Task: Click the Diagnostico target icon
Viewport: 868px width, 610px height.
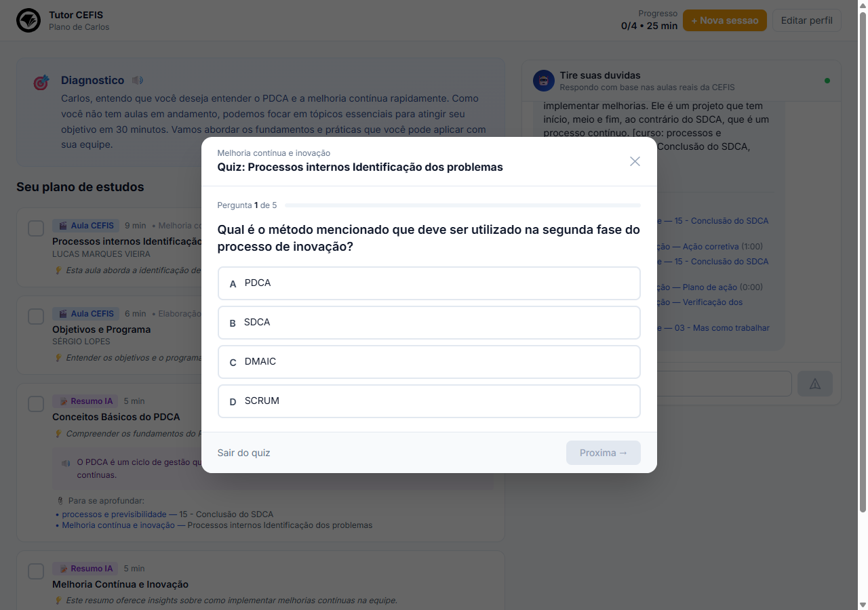Action: pos(41,83)
